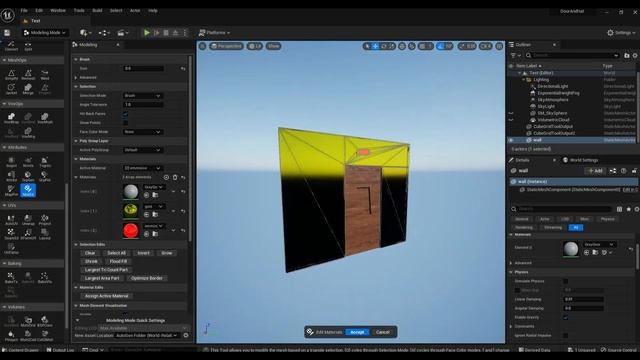
Task: Open the File menu
Action: click(24, 11)
